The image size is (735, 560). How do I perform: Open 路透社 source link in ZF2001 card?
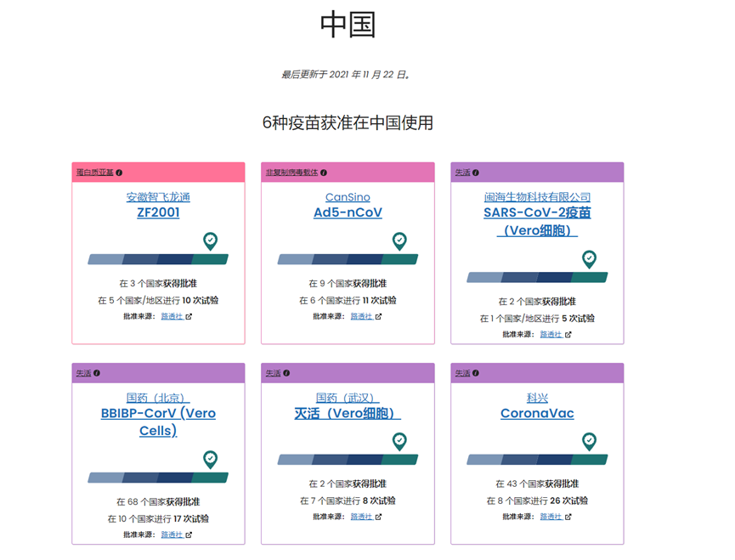click(x=172, y=316)
